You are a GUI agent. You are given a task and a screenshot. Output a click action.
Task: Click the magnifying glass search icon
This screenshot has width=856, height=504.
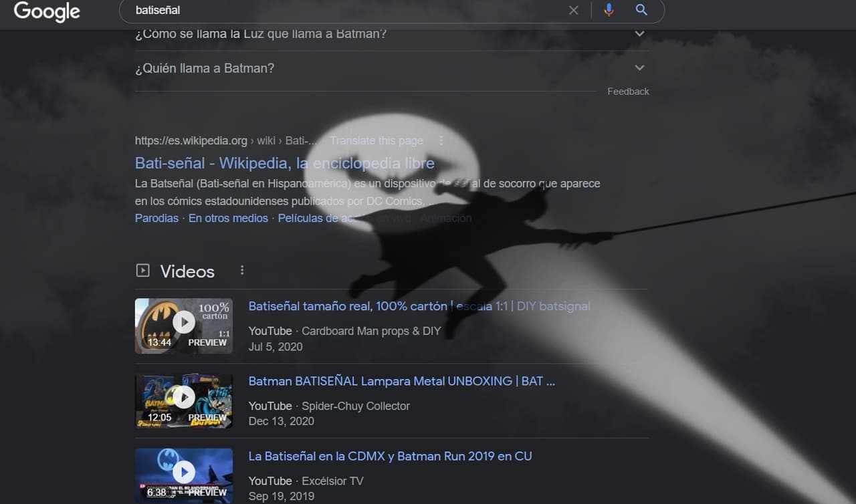coord(640,10)
